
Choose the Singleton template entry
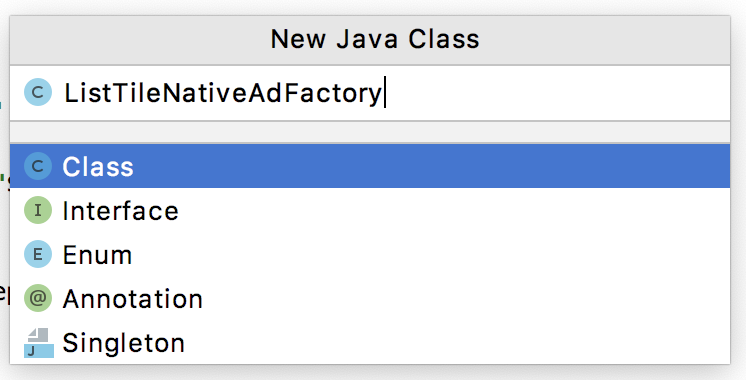click(x=370, y=342)
